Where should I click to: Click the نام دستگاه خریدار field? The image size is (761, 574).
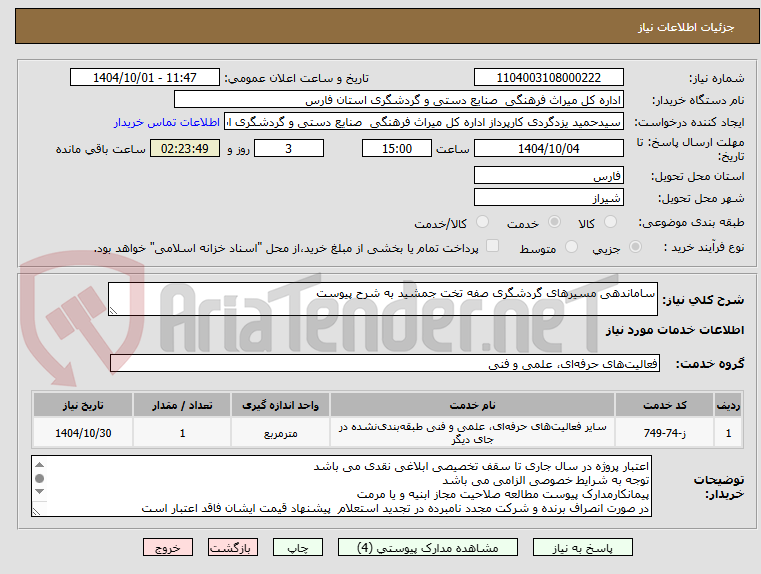tap(398, 99)
